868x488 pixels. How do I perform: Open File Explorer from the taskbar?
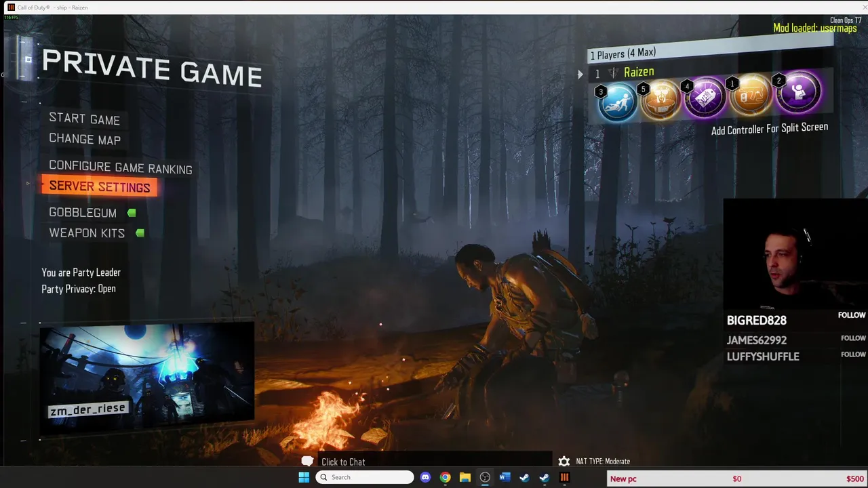[465, 477]
